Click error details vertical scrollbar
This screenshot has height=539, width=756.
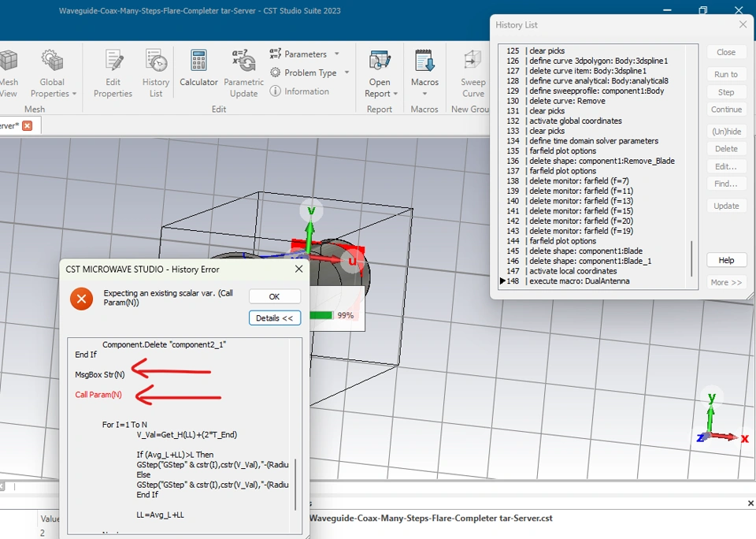pos(295,485)
